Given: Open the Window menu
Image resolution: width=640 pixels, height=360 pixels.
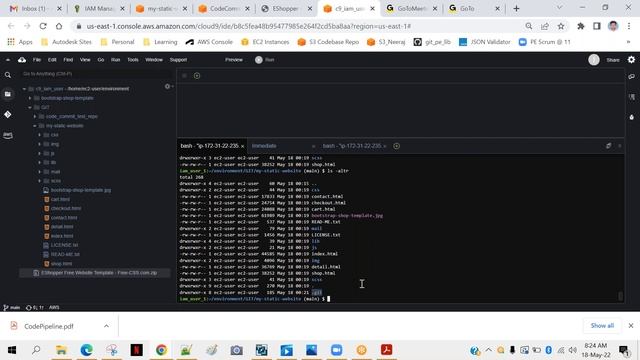Looking at the screenshot, I should click(154, 60).
